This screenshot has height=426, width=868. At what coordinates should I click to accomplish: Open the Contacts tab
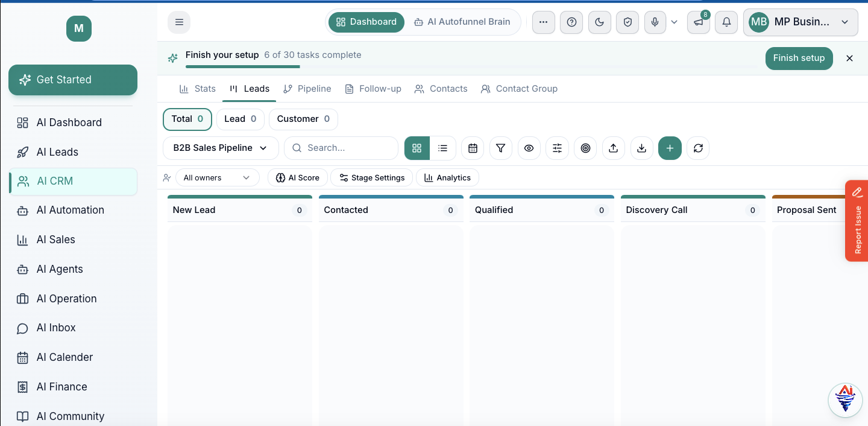441,89
